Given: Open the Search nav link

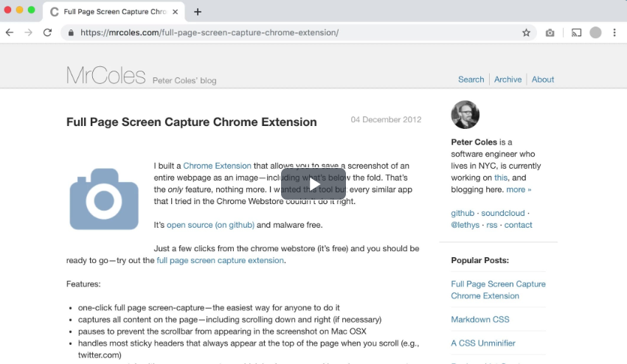Looking at the screenshot, I should tap(471, 80).
